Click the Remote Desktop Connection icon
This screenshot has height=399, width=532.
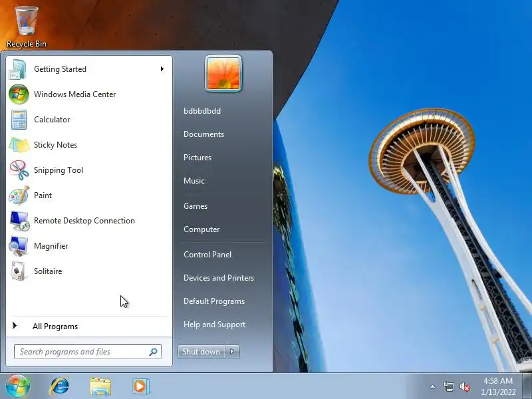[x=19, y=221]
